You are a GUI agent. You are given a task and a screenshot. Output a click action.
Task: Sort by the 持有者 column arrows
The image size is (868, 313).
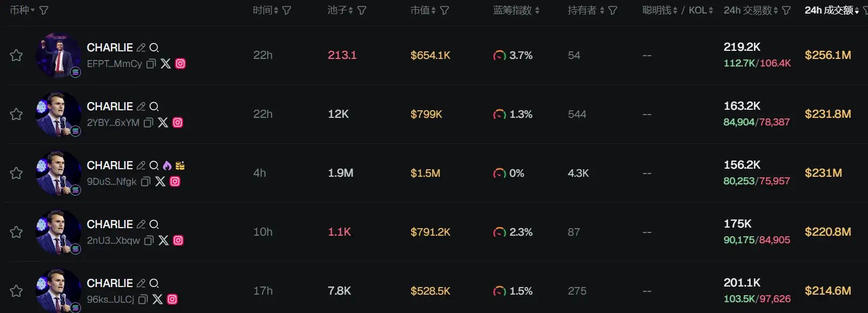click(x=602, y=10)
